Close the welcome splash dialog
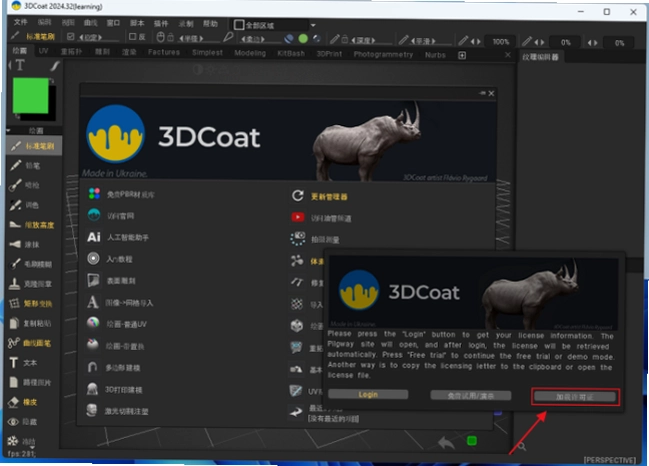This screenshot has height=466, width=649. click(491, 94)
